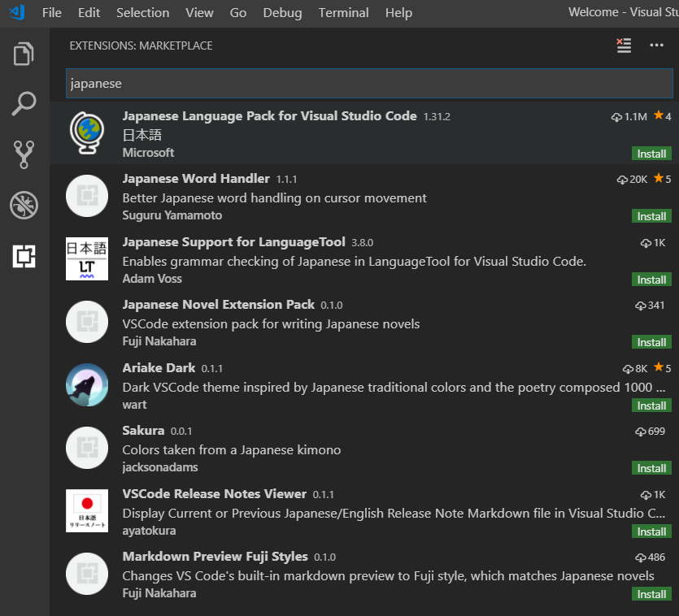The height and width of the screenshot is (616, 679).
Task: Click the extension search box containing 'japanese'
Action: [369, 84]
